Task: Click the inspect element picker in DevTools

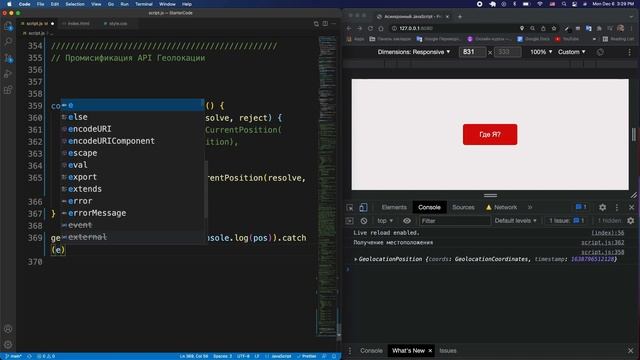Action: point(350,207)
